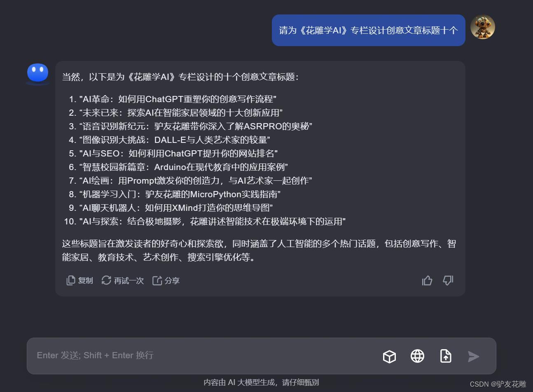Click the cube plugin icon in input bar
This screenshot has height=392, width=533.
(x=389, y=356)
